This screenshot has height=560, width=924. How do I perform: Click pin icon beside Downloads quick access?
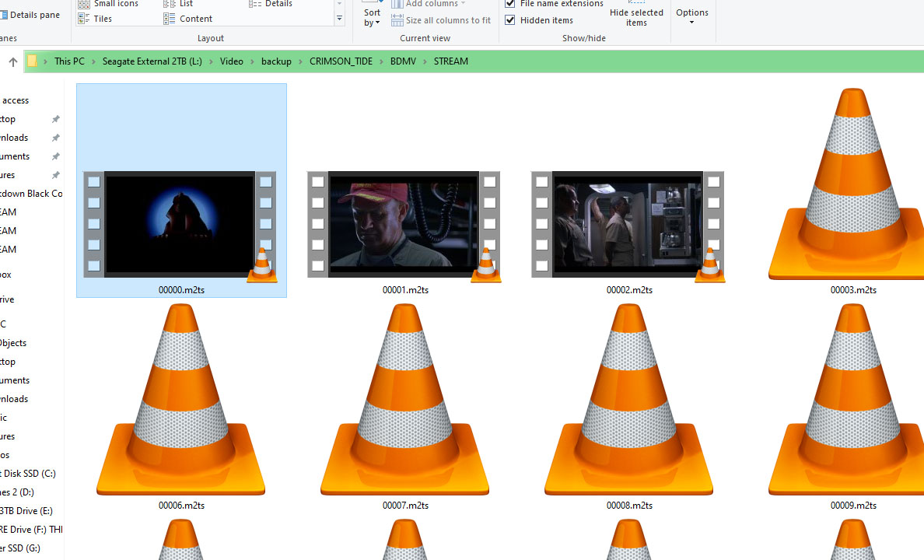55,138
